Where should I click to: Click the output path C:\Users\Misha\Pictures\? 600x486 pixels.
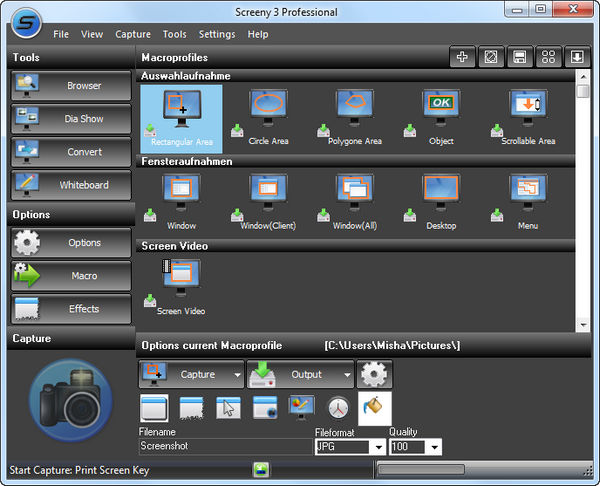(x=392, y=346)
